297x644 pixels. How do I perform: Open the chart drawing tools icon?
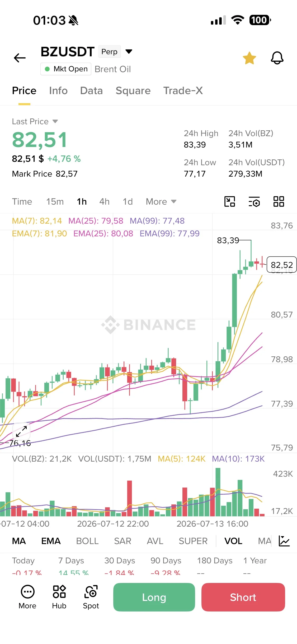click(x=230, y=201)
